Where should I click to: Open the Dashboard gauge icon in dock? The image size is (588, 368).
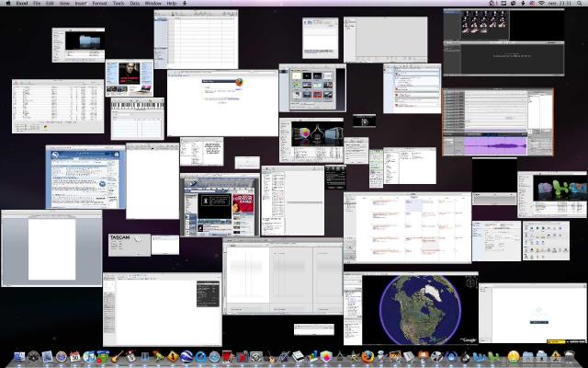(33, 357)
